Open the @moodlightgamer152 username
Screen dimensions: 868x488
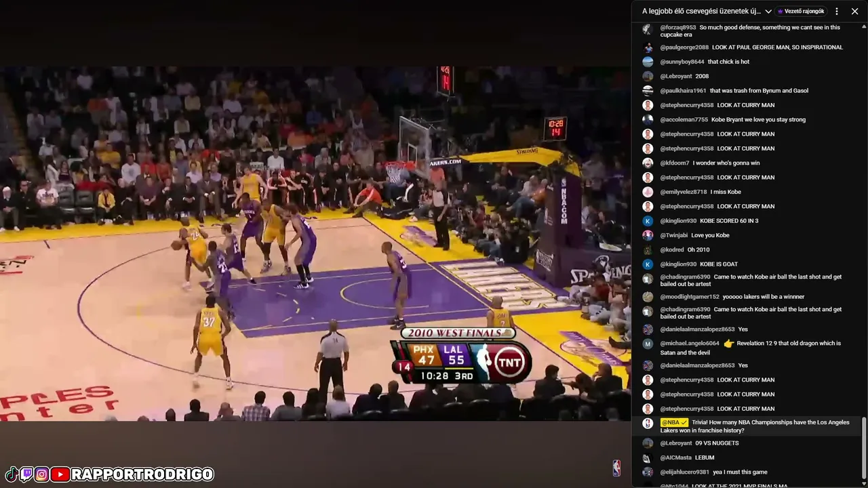click(x=690, y=297)
